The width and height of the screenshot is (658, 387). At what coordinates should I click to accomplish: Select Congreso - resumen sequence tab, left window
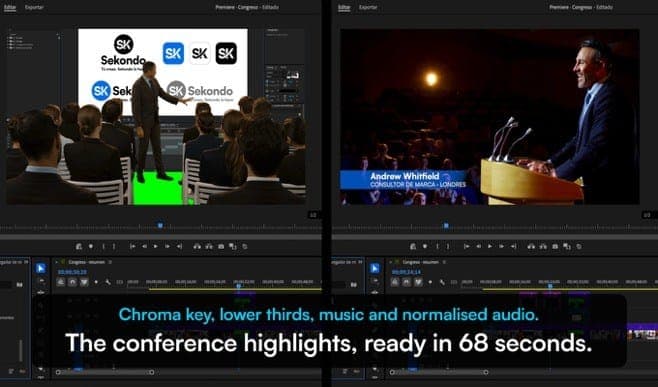[x=86, y=262]
